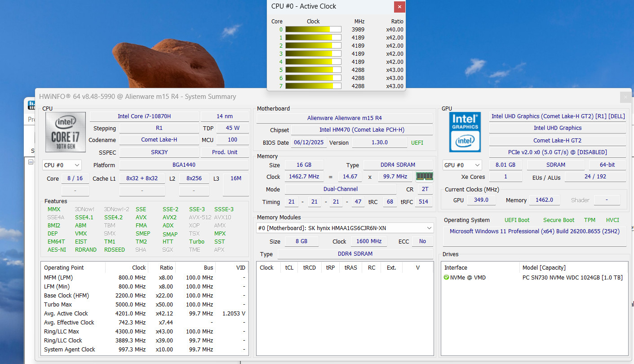This screenshot has width=634, height=364.
Task: Click the Core 0 clock bar
Action: pos(313,30)
